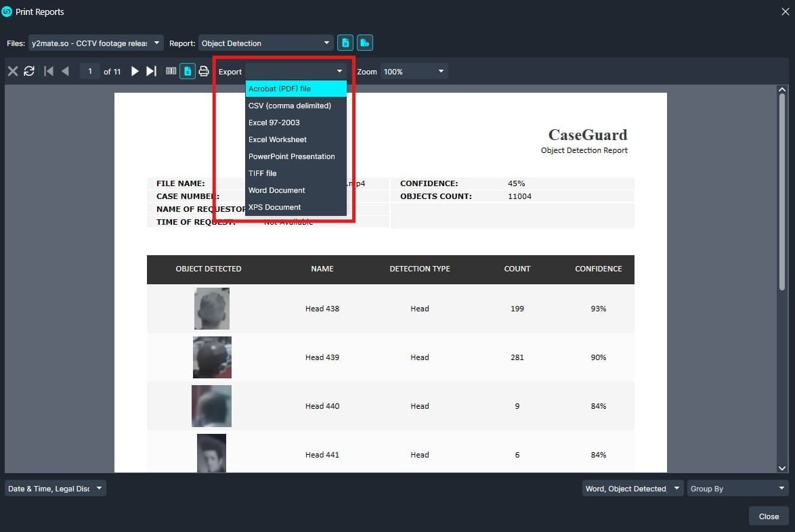Choose Word Document from the export list
The image size is (795, 532).
click(276, 190)
